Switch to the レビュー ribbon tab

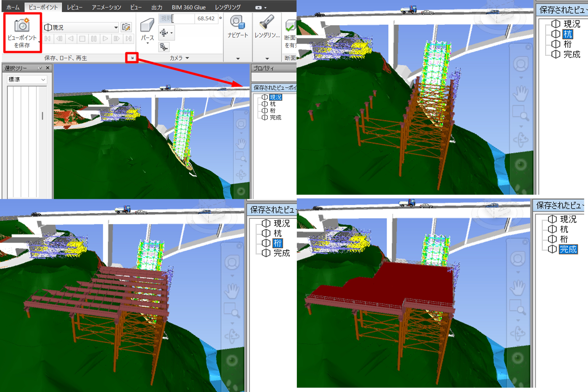coord(75,7)
